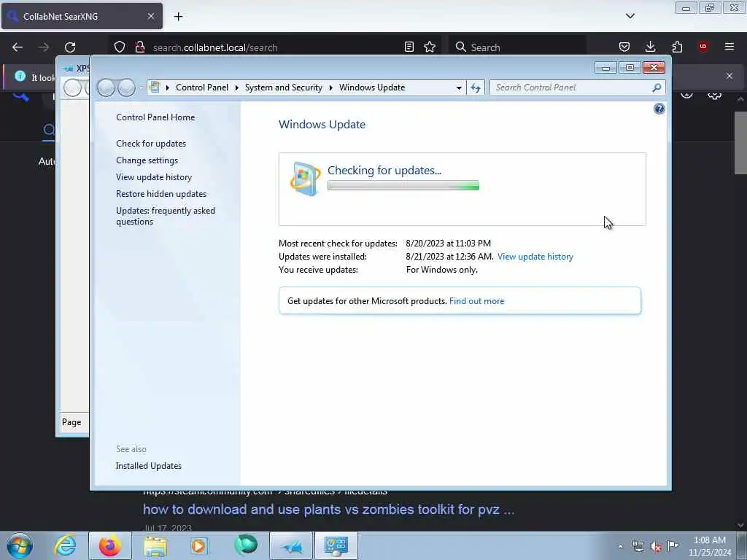Focus the Firefox Search box
Viewport: 747px width, 560px height.
(x=517, y=47)
